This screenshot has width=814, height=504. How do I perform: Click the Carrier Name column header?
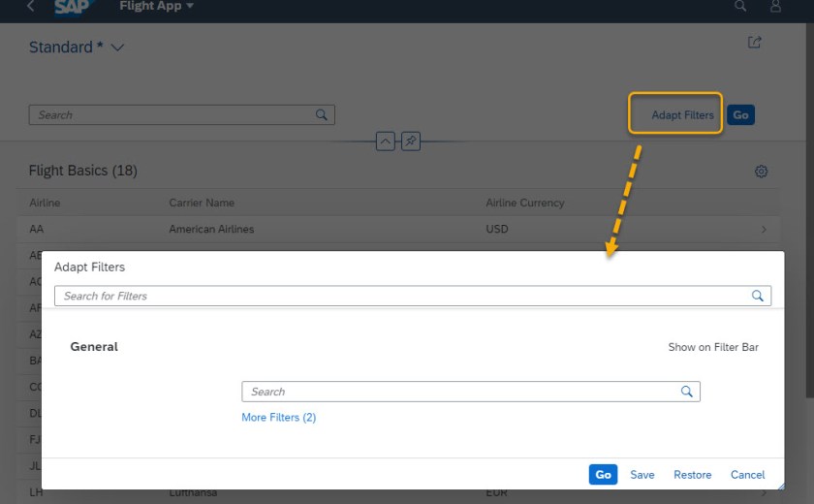coord(202,203)
